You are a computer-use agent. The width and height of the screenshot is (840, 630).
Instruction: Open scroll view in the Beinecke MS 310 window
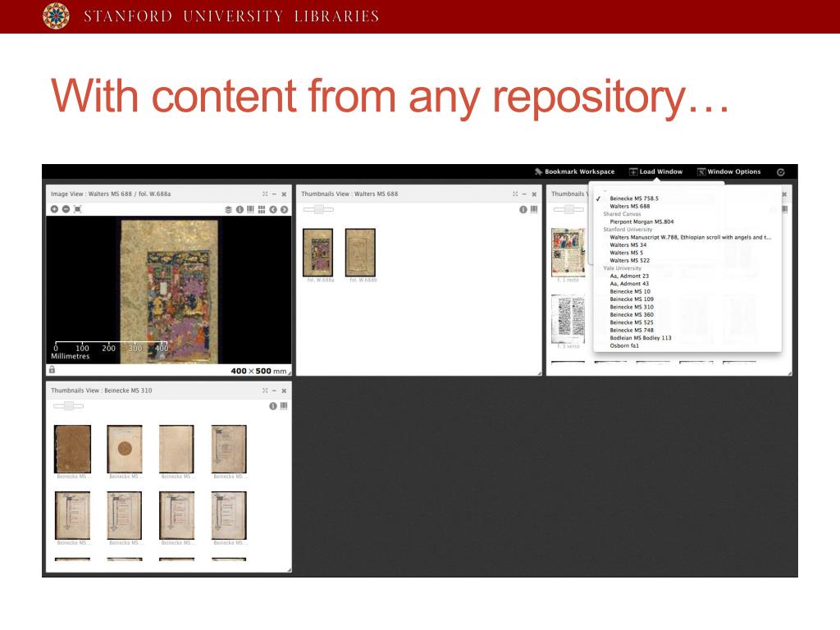(x=284, y=406)
